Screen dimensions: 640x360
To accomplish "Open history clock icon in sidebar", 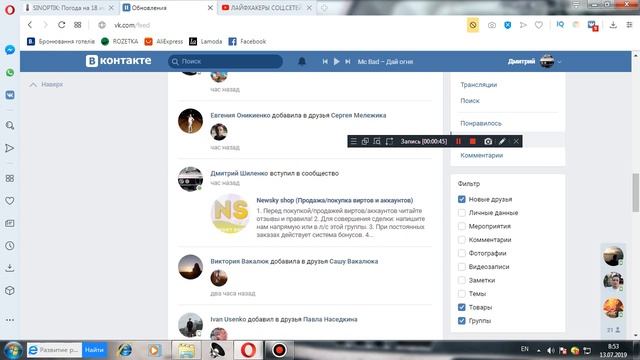I will tap(10, 246).
